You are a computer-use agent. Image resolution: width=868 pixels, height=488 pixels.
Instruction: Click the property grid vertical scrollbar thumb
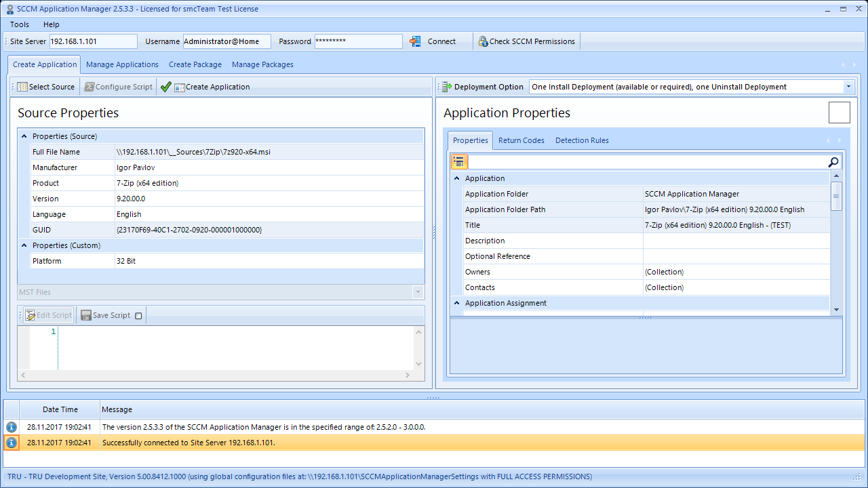836,196
